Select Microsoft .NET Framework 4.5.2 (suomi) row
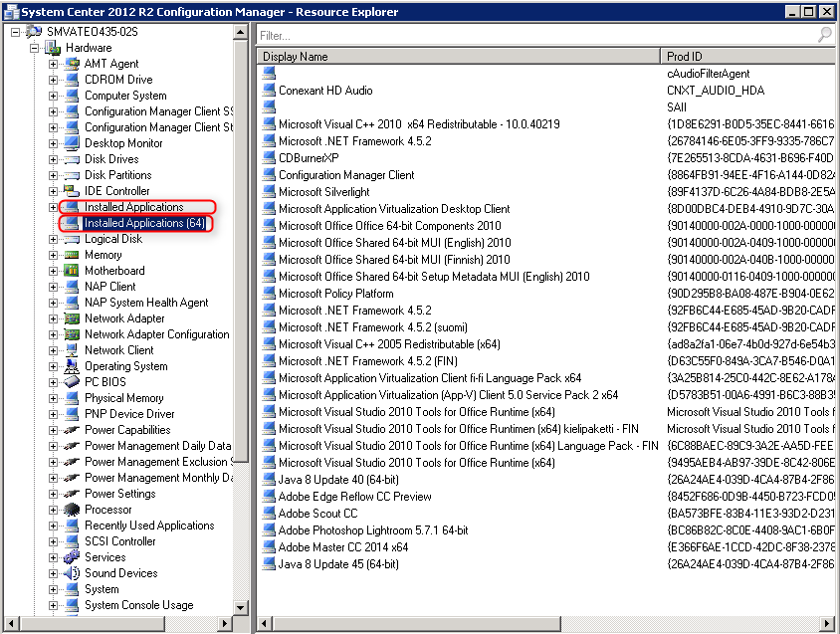The height and width of the screenshot is (634, 840). (373, 326)
